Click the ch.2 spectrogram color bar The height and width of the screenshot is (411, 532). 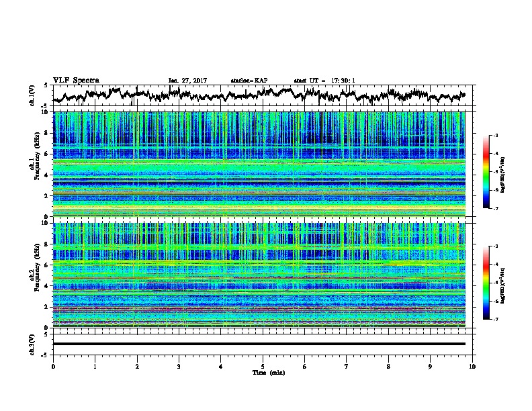pos(486,283)
